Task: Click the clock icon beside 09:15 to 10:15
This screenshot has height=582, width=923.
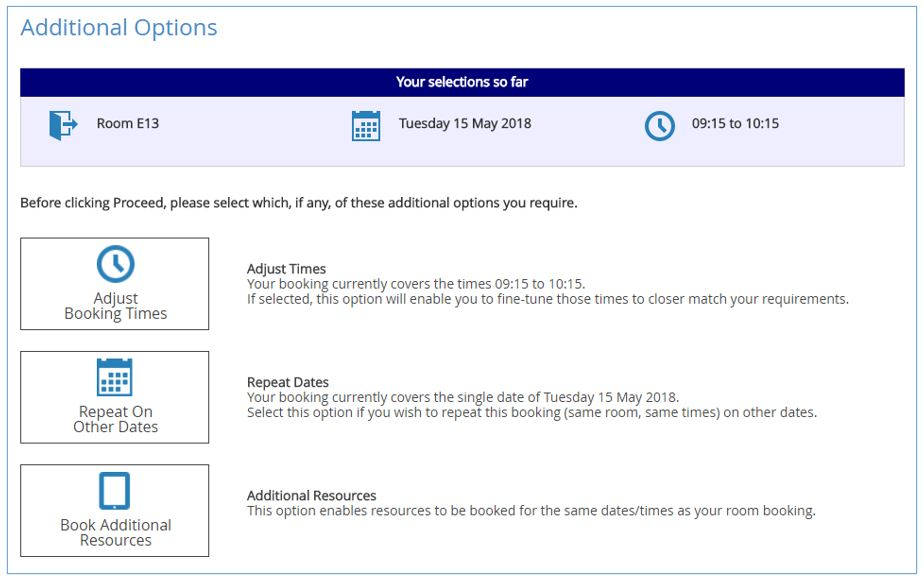Action: pos(660,126)
